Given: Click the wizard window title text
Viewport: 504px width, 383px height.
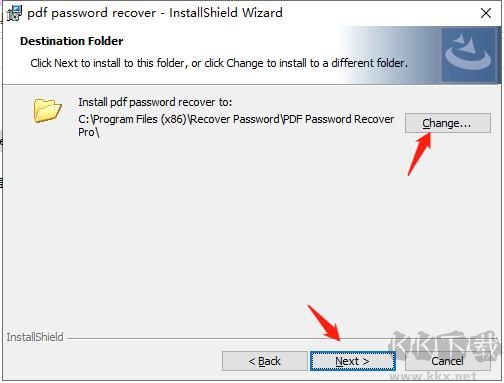Looking at the screenshot, I should pyautogui.click(x=155, y=13).
